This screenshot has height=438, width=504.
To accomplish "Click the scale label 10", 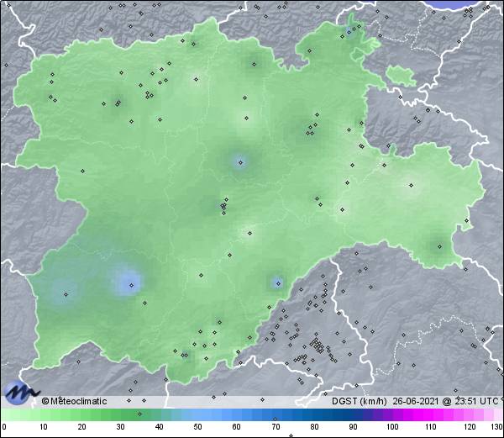I will pos(44,427).
